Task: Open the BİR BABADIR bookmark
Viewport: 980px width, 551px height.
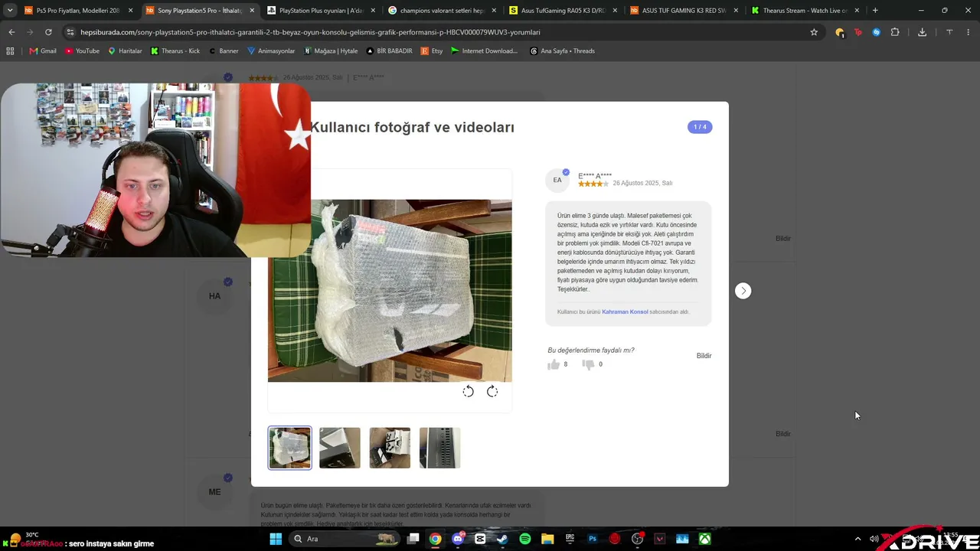Action: tap(389, 51)
